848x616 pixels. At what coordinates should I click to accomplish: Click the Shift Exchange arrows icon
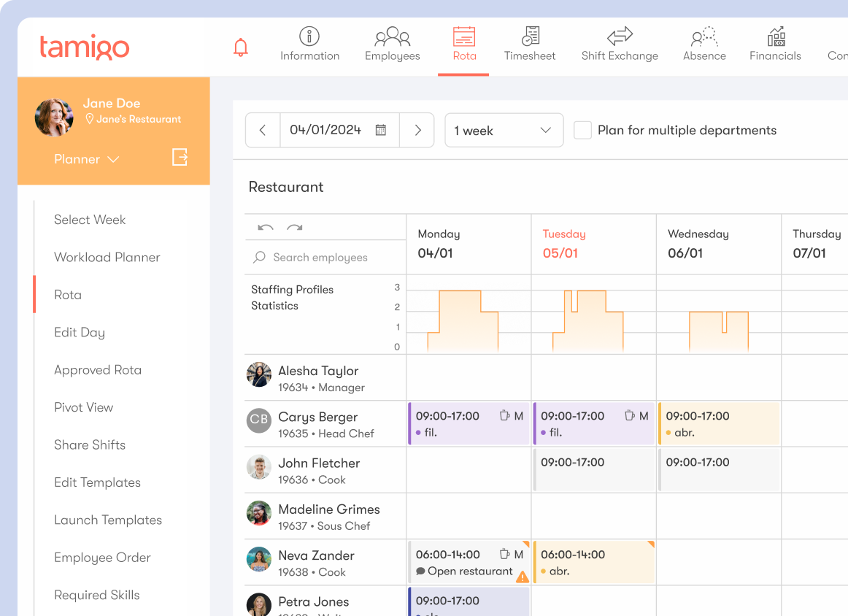[619, 36]
